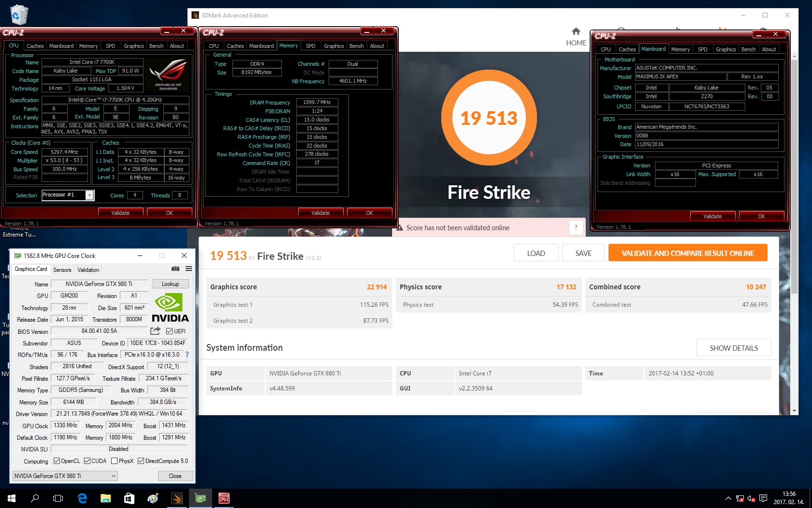Open the paint palette taskbar icon

[153, 498]
